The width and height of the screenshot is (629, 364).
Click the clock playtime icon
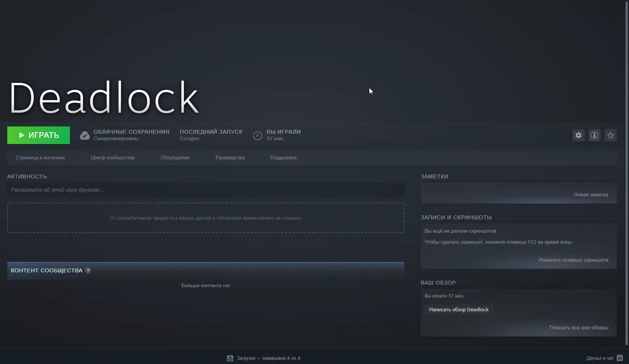(x=258, y=136)
